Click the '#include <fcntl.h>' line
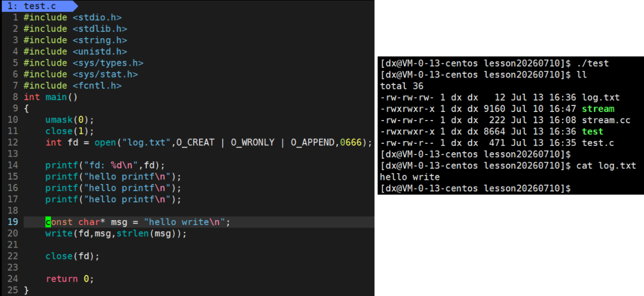Viewport: 644px width, 296px height. tap(72, 86)
